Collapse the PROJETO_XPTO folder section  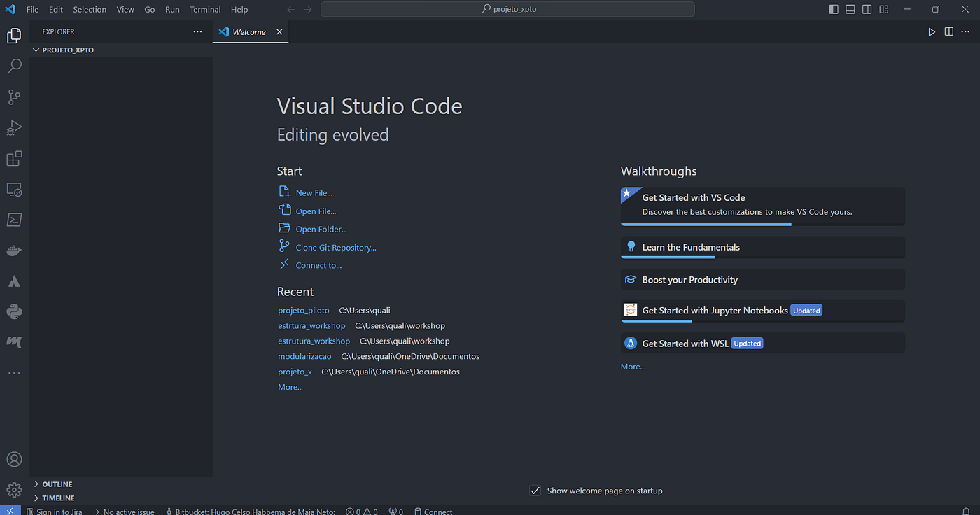[121, 50]
